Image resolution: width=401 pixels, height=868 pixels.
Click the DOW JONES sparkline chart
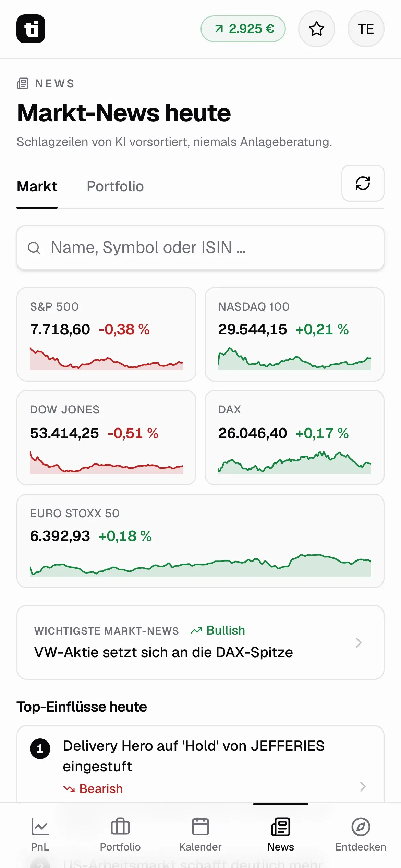pyautogui.click(x=107, y=462)
